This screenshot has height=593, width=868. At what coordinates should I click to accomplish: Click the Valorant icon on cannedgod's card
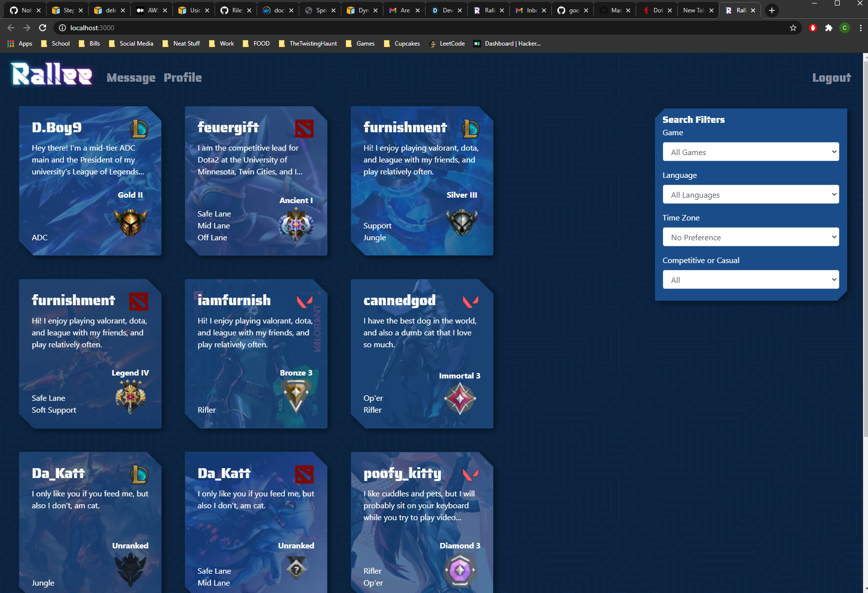tap(470, 301)
